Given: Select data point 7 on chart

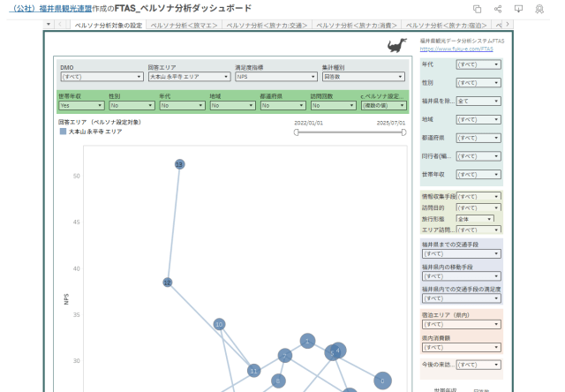Looking at the screenshot, I should tap(284, 356).
